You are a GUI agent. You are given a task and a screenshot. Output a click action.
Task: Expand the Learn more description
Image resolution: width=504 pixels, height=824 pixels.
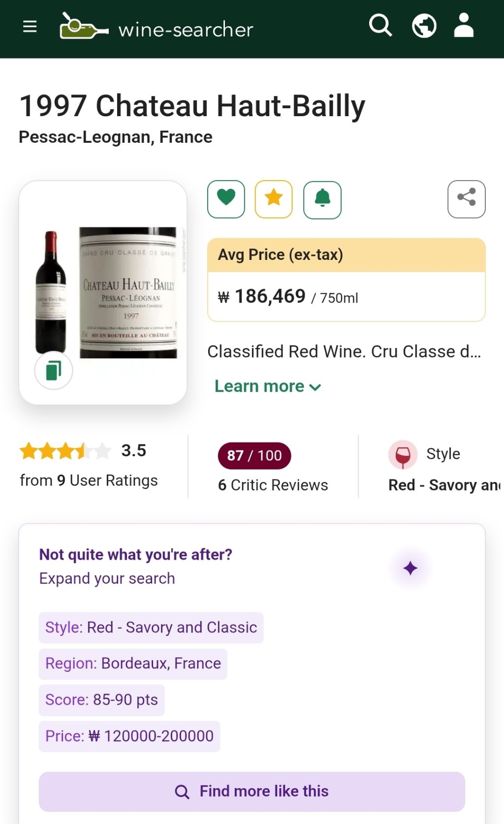(x=268, y=386)
